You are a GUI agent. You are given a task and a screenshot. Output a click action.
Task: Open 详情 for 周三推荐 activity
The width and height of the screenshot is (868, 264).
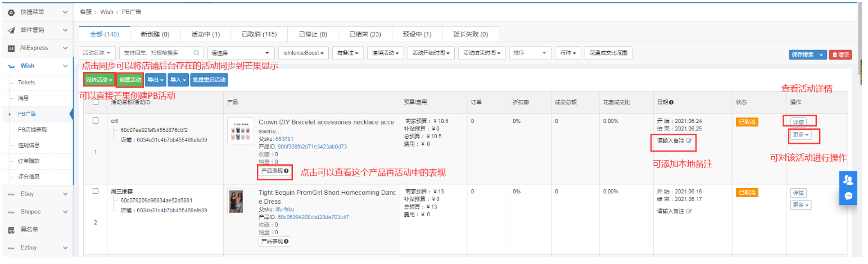[798, 193]
